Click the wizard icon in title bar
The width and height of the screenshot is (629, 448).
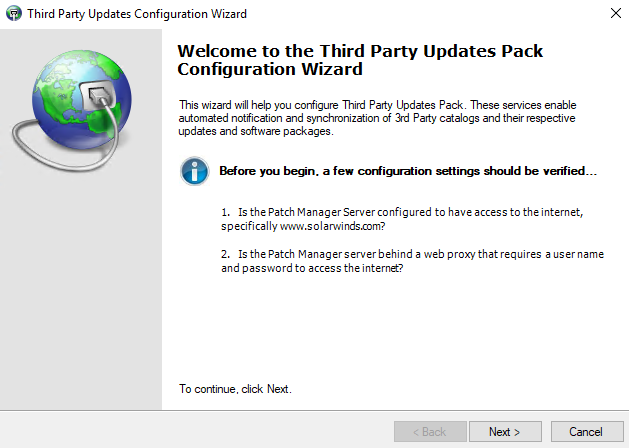(13, 14)
